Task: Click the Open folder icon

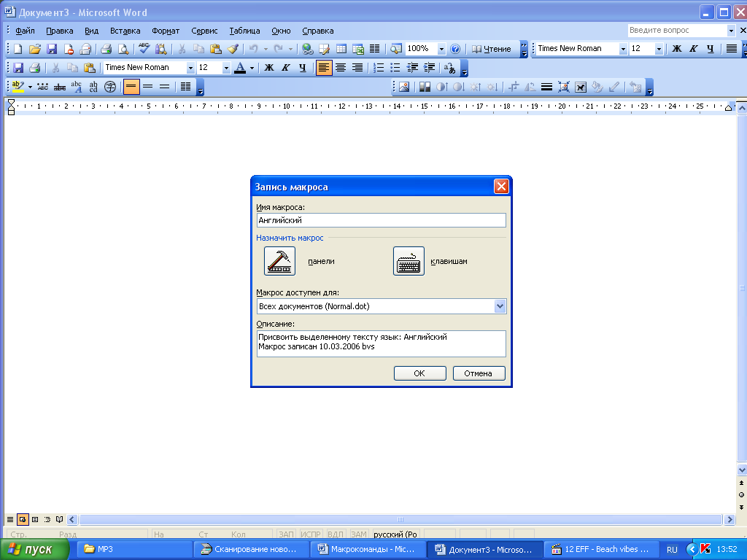Action: (x=35, y=49)
